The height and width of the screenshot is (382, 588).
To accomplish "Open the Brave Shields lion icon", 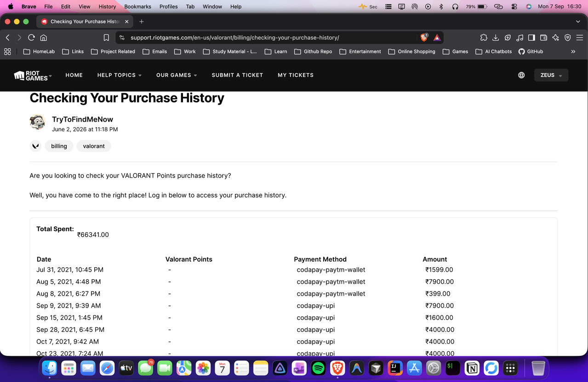I will (424, 38).
